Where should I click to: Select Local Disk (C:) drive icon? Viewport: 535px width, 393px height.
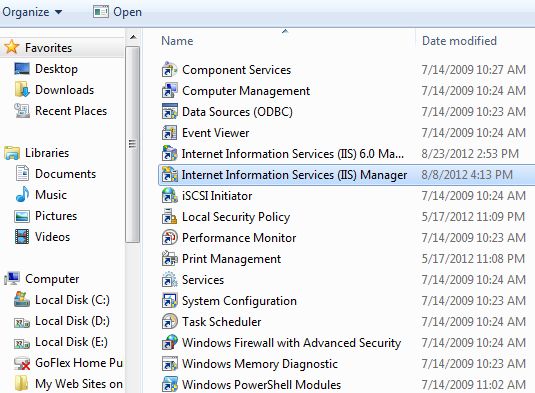point(22,300)
